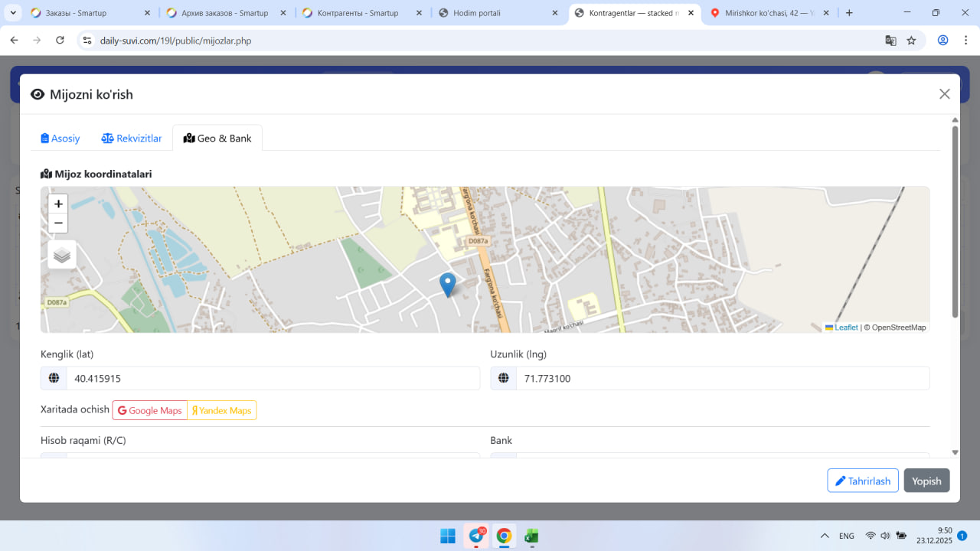
Task: Click the modal's vertical scrollbar
Action: [955, 222]
